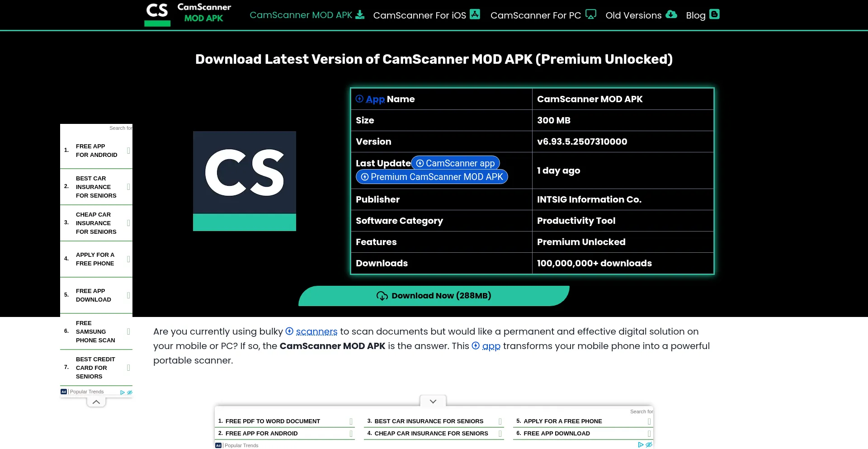
Task: Open the CamScanner For PC menu item
Action: point(543,15)
